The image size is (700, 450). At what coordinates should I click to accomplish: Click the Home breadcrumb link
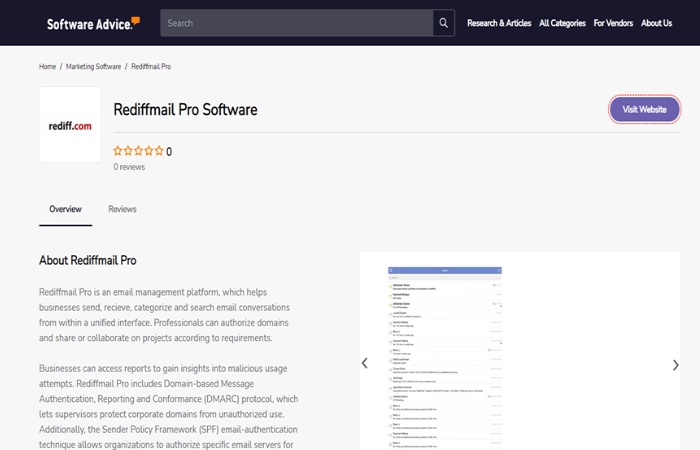(47, 67)
